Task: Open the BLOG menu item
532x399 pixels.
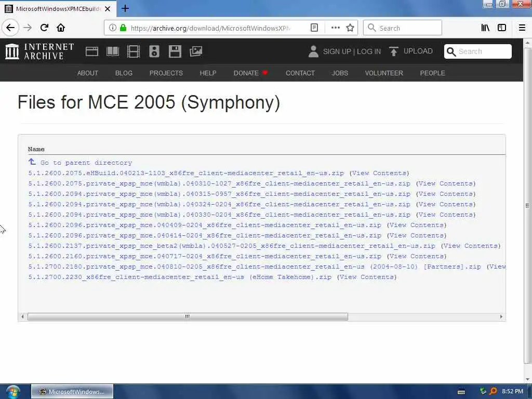Action: [x=124, y=73]
